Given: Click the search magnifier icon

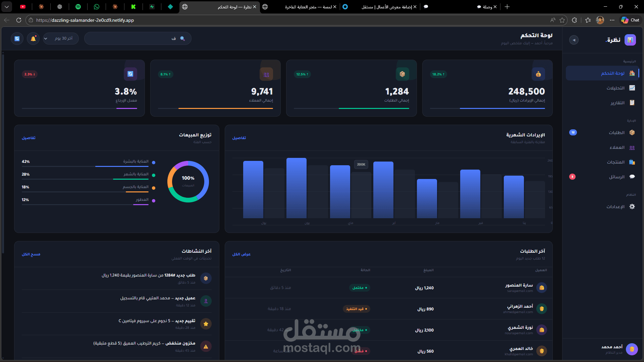Looking at the screenshot, I should [182, 39].
